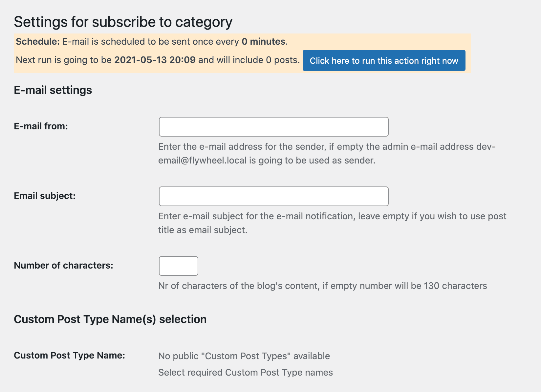Focus the E-mail from input field
541x392 pixels.
point(273,126)
